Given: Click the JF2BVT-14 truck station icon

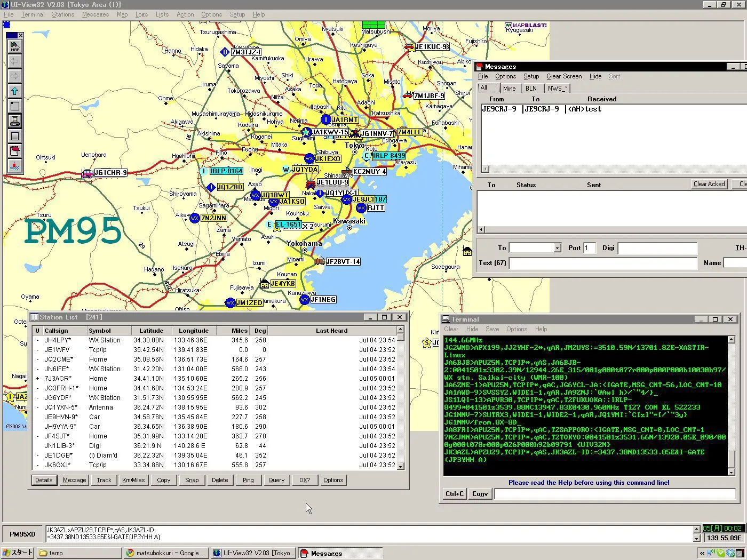Looking at the screenshot, I should (x=319, y=261).
